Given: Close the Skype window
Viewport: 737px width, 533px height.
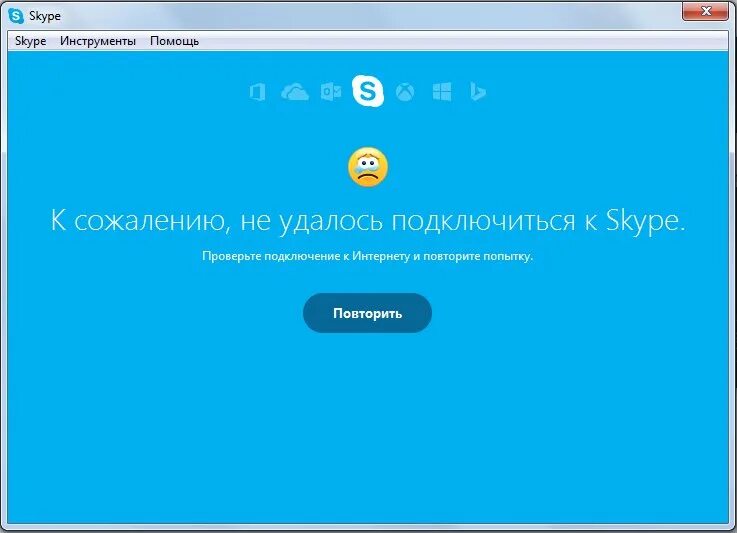Looking at the screenshot, I should coord(705,11).
